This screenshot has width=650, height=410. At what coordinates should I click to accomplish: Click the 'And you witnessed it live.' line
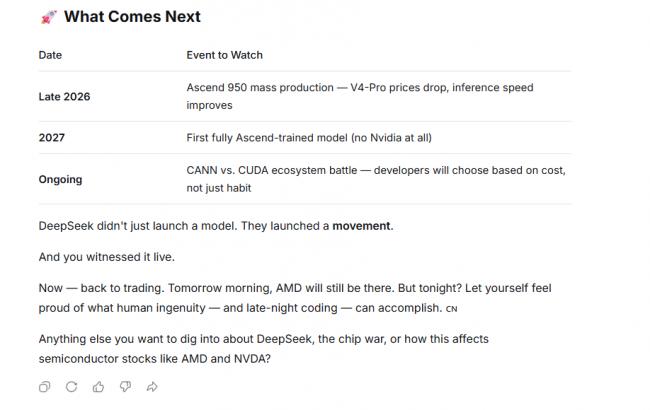coord(104,257)
